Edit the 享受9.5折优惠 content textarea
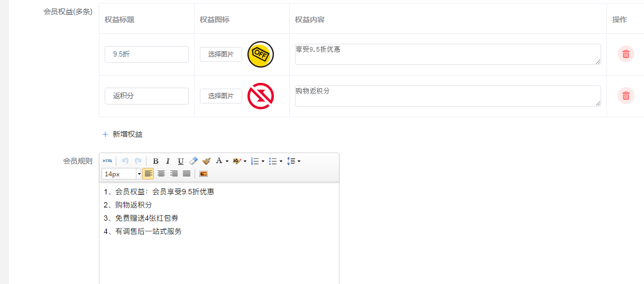The height and width of the screenshot is (284, 644). [448, 54]
